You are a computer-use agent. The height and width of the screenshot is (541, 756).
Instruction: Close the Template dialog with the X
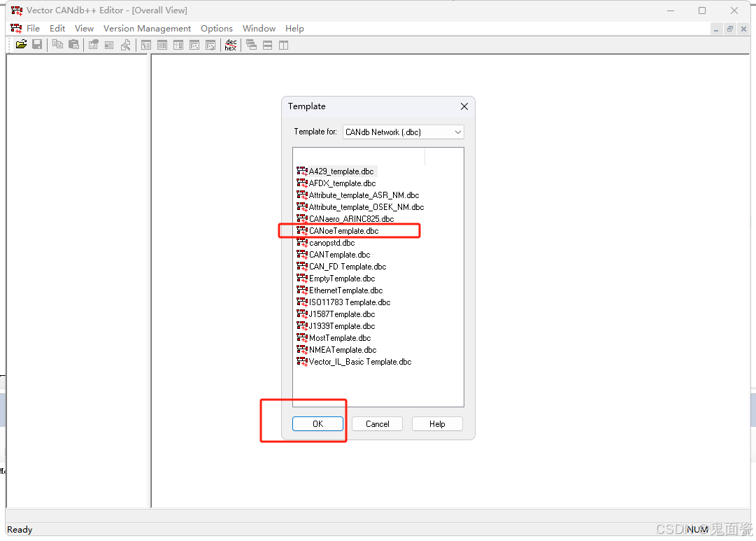click(x=464, y=106)
